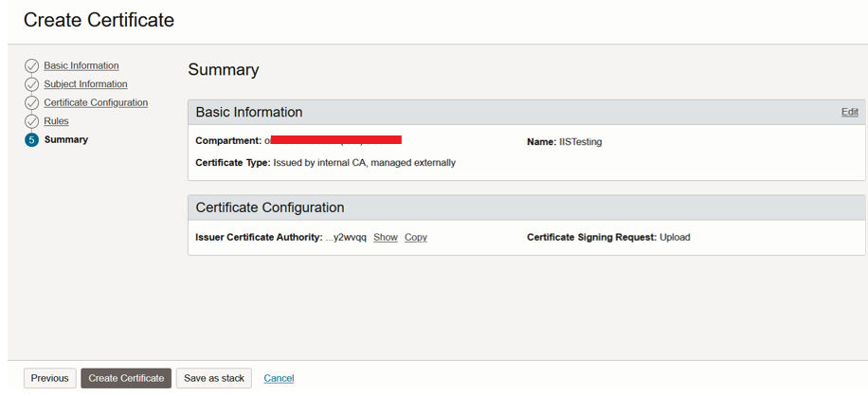
Task: Click Save as stack
Action: tap(214, 378)
